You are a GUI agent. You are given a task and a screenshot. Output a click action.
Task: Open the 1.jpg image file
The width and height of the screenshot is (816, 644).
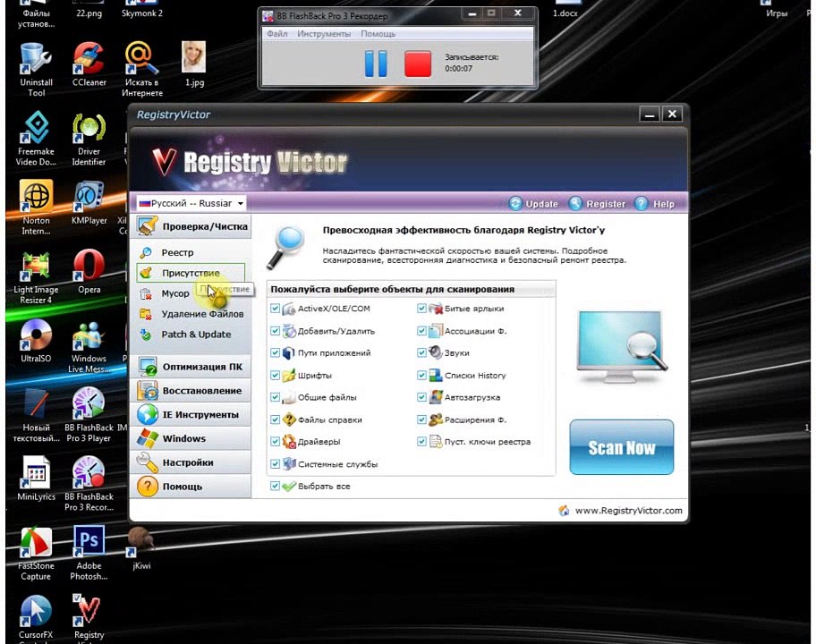coord(194,64)
